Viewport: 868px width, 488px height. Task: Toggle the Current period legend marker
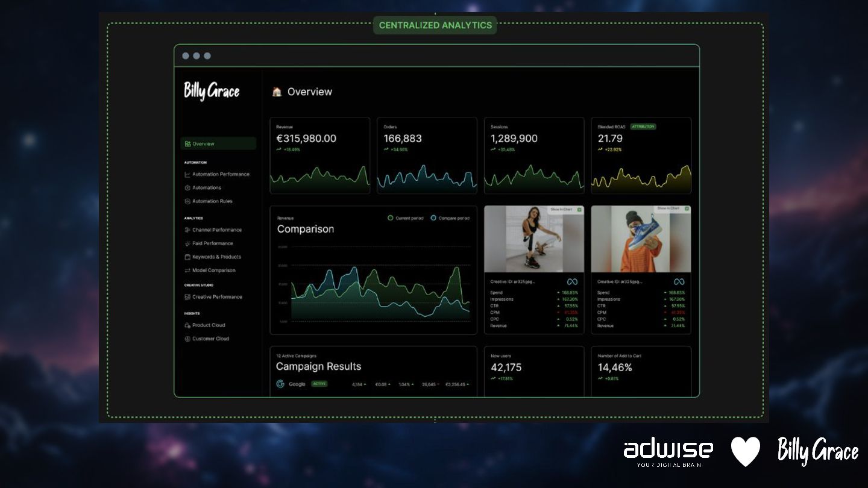point(391,218)
